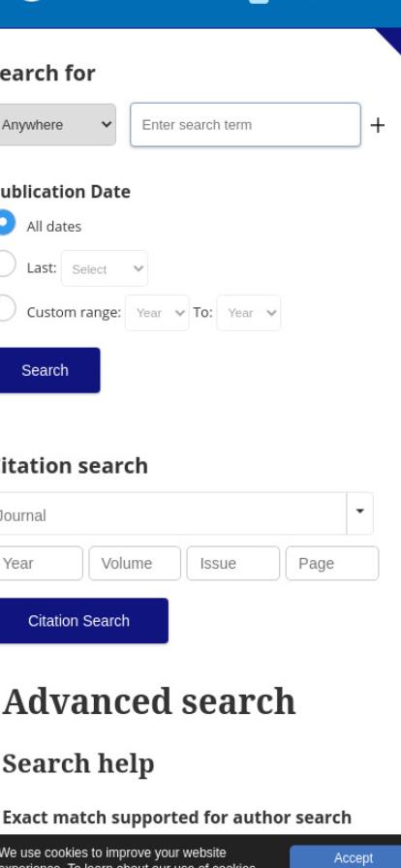
Task: Open the Anywhere field dropdown
Action: point(57,125)
